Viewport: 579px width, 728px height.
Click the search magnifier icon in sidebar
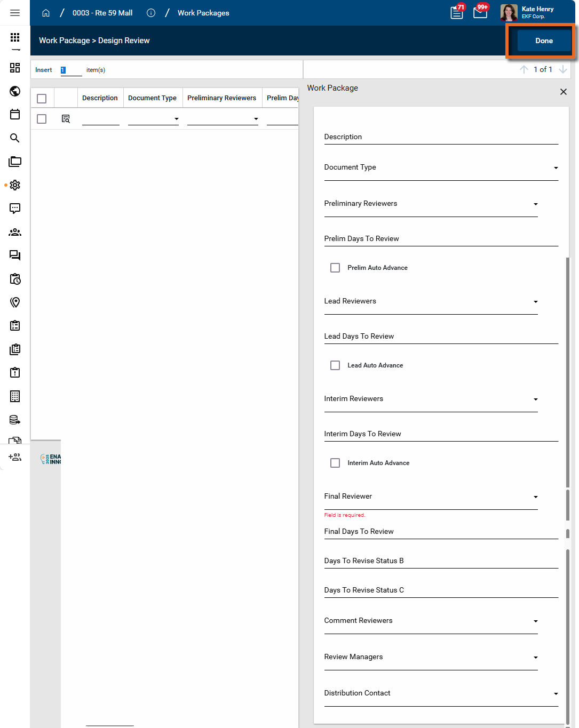(15, 138)
